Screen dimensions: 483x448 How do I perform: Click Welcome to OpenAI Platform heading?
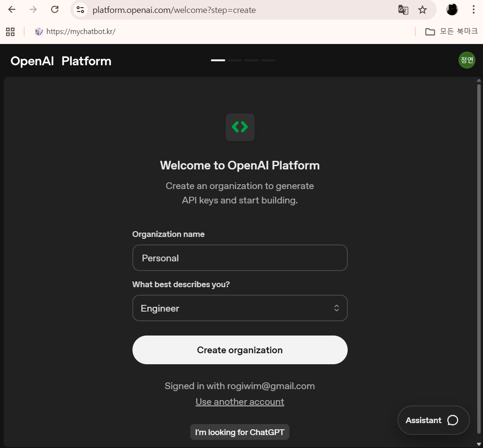(x=240, y=166)
